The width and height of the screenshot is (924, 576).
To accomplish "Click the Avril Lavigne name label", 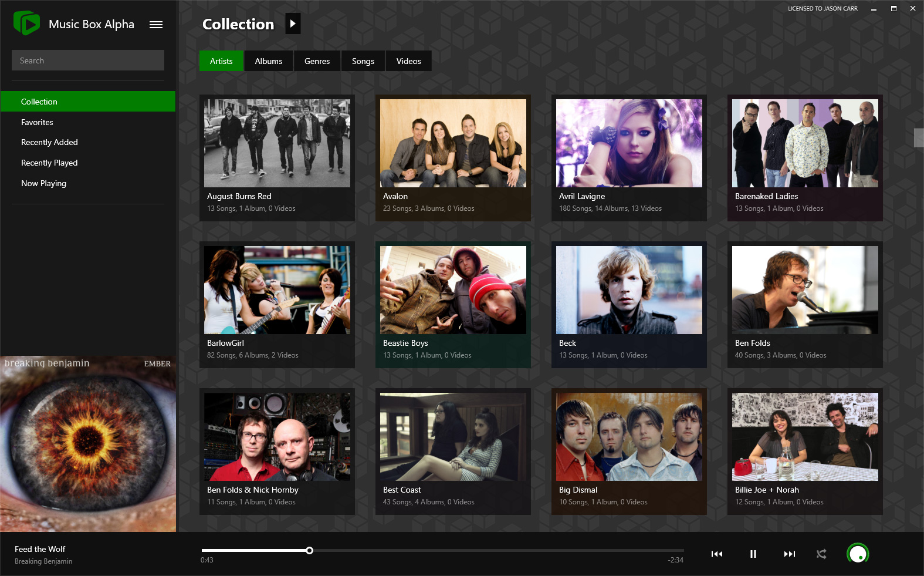I will [x=582, y=196].
